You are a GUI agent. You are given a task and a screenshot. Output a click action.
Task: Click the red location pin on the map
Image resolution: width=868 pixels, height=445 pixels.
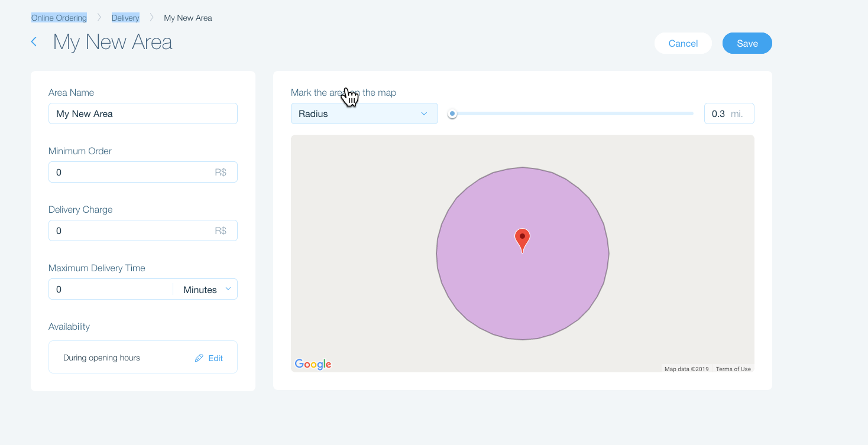pos(522,241)
